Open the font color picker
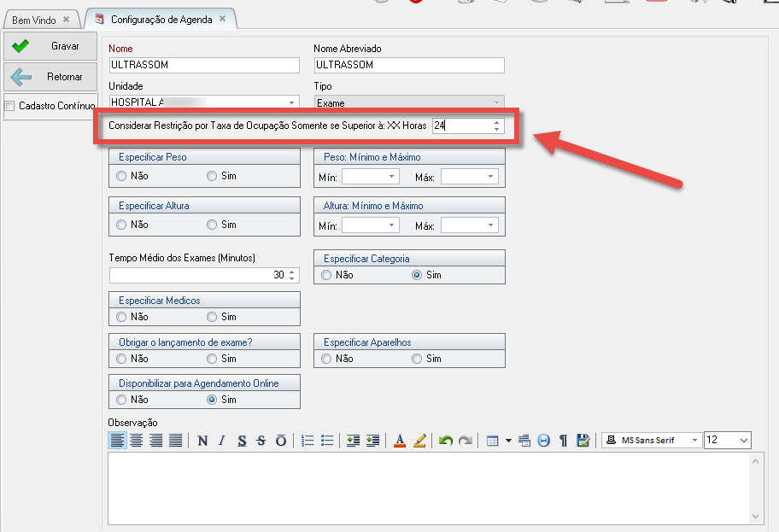The width and height of the screenshot is (779, 532). [399, 441]
